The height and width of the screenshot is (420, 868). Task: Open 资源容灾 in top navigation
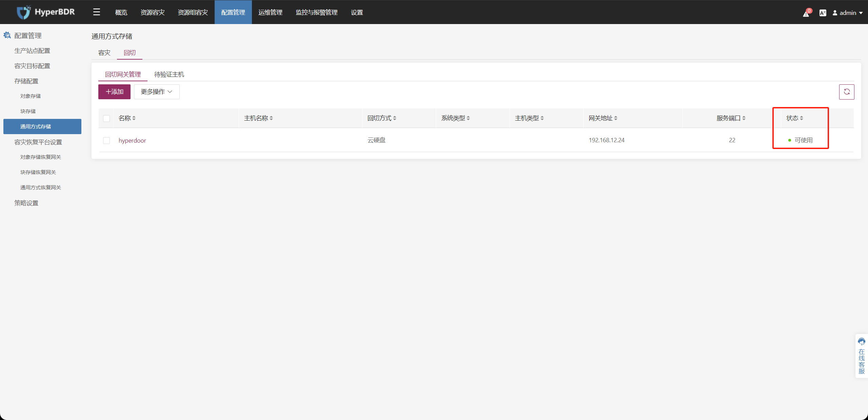coord(153,12)
